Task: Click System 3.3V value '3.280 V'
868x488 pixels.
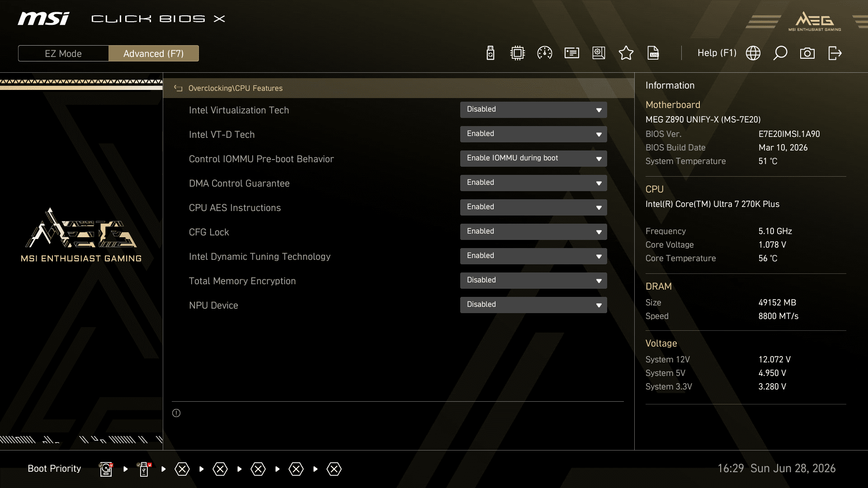Action: (x=772, y=387)
